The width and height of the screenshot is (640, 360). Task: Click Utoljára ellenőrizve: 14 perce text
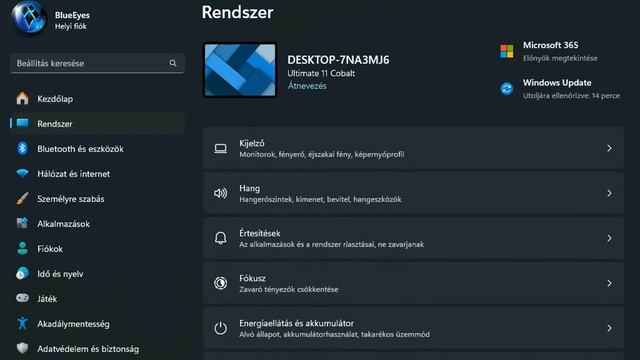point(571,96)
